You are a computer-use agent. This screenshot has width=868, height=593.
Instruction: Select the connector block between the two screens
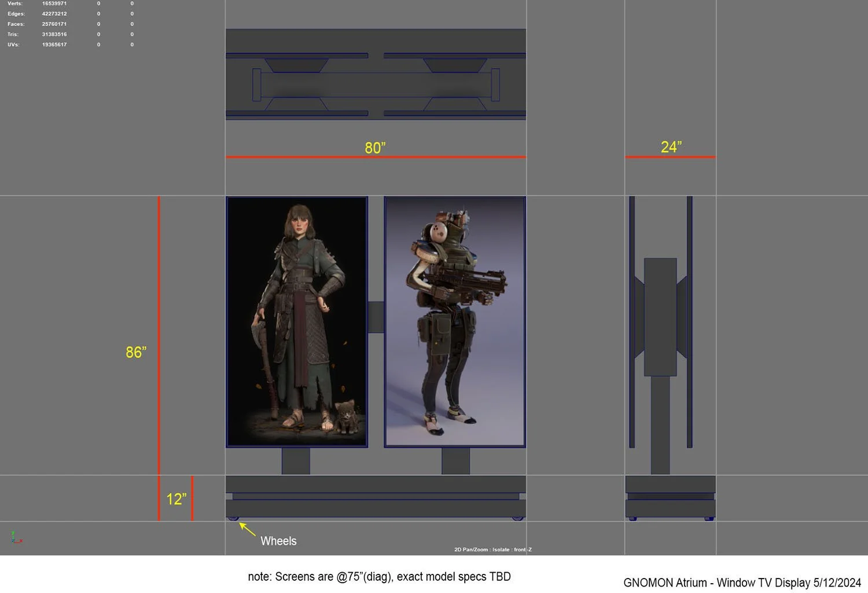(376, 317)
